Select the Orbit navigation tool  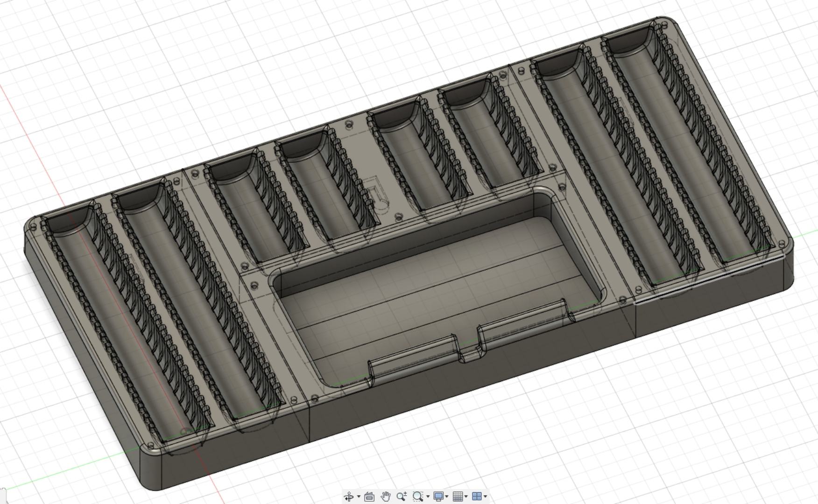coord(349,497)
